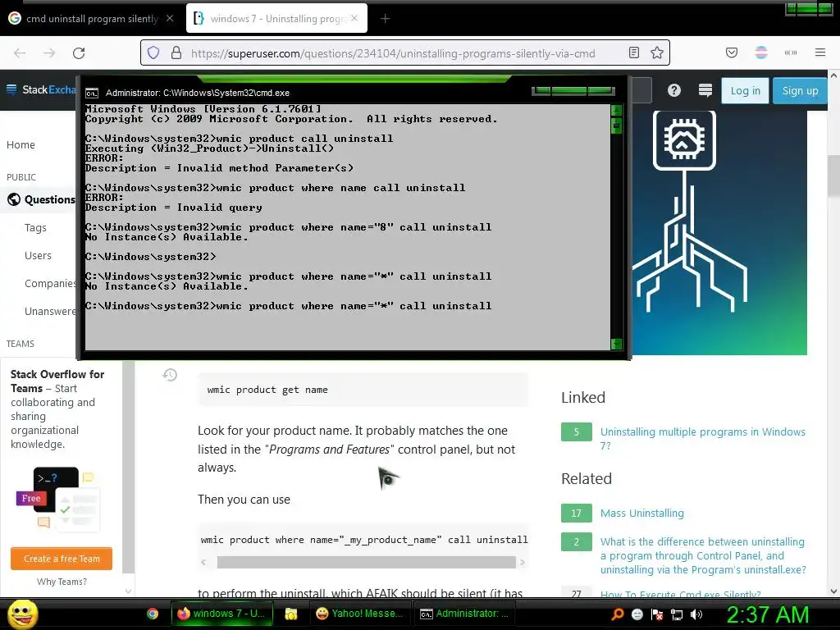Open the Pocket save icon
Screen dimensions: 840x630
(732, 52)
